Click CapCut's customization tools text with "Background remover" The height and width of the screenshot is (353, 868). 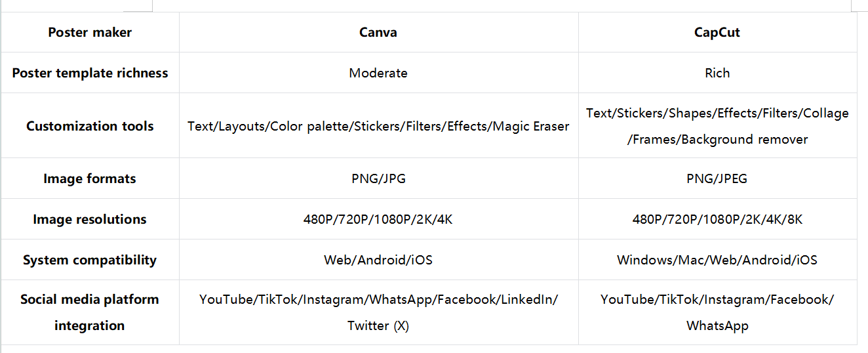click(x=717, y=126)
